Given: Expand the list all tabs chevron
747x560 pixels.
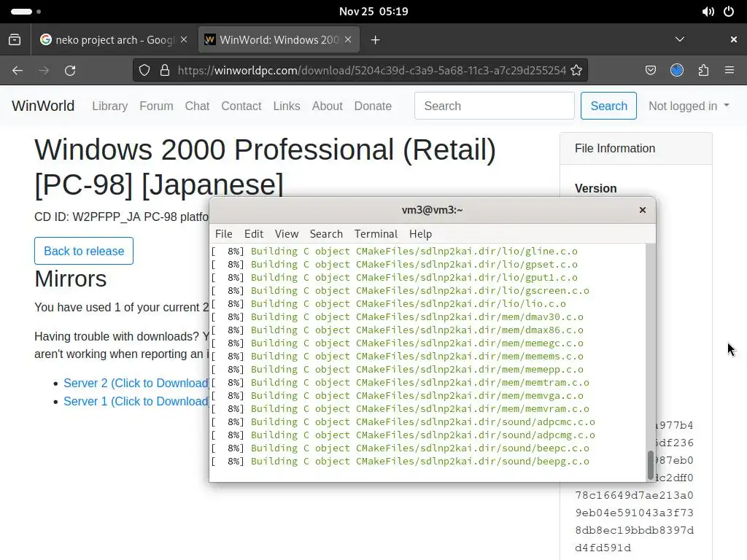Looking at the screenshot, I should point(680,39).
